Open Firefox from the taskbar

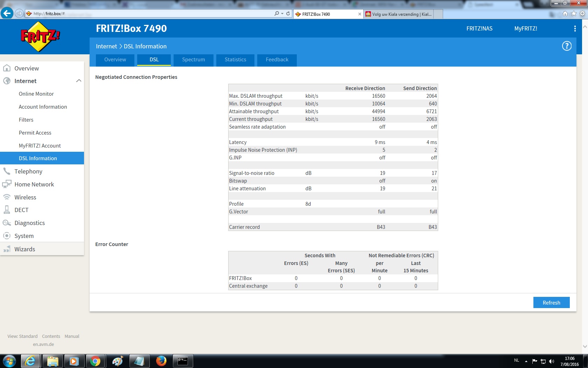[161, 361]
